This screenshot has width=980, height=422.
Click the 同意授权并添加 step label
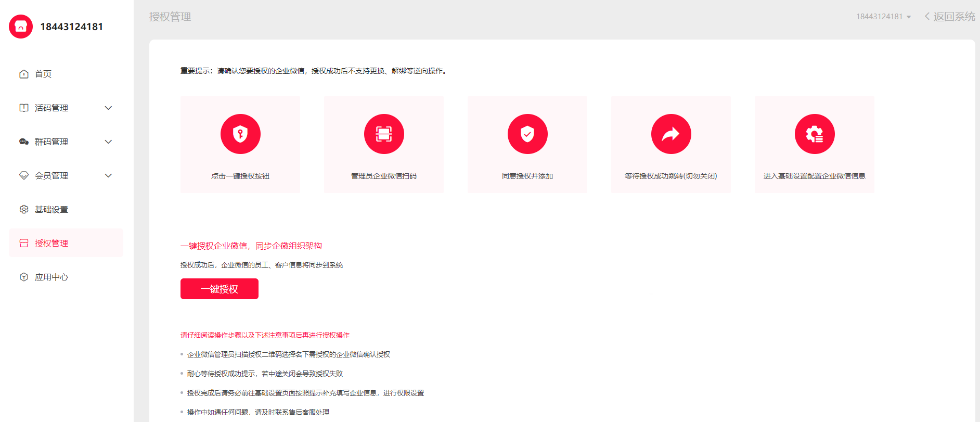point(527,176)
